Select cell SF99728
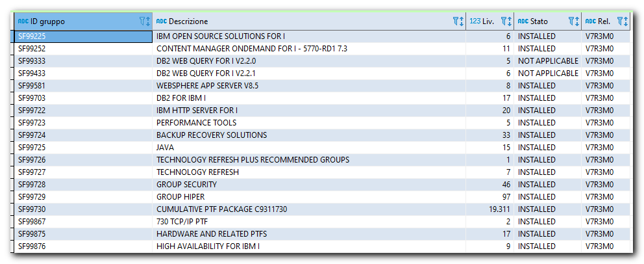This screenshot has width=644, height=264. pyautogui.click(x=83, y=184)
